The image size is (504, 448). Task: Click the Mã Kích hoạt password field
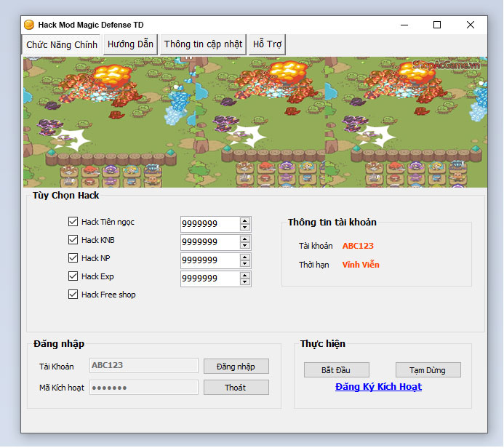[144, 388]
